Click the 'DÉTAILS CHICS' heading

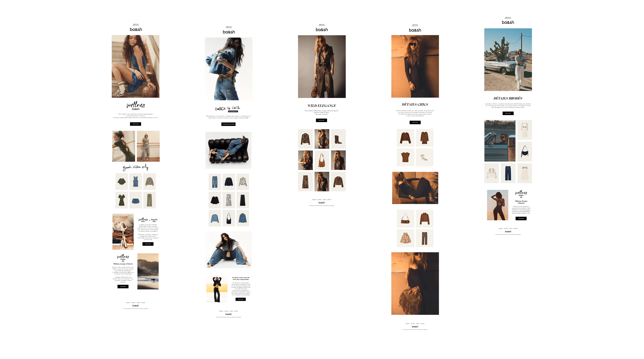[x=415, y=104]
